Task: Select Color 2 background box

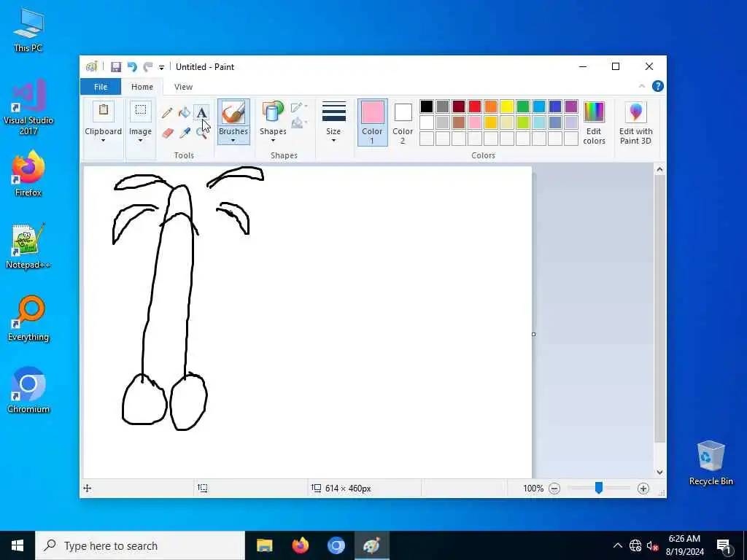Action: point(403,122)
